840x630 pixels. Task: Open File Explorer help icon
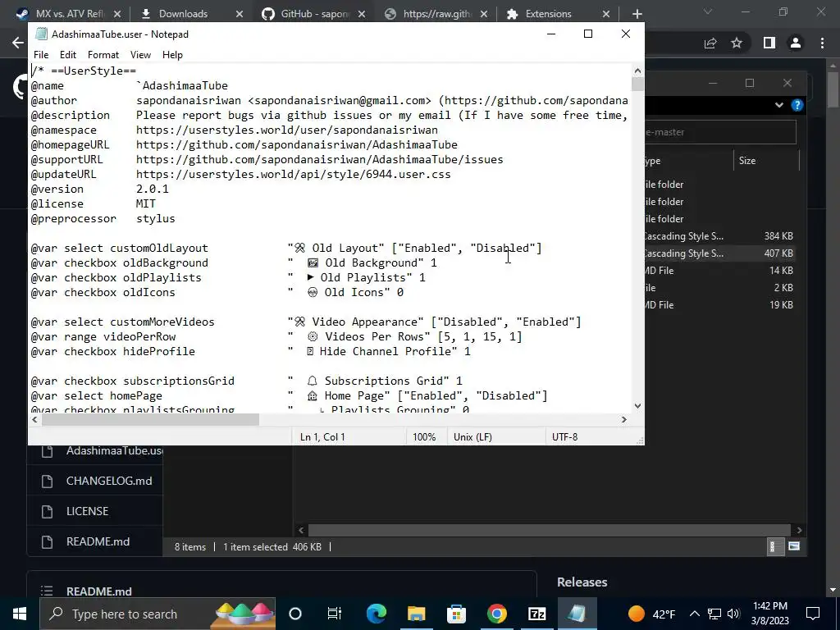tap(797, 105)
